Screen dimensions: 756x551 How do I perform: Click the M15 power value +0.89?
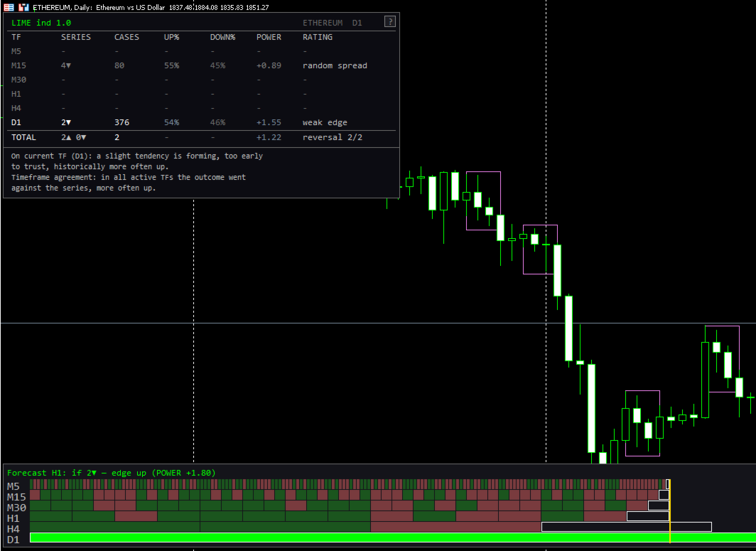point(269,65)
